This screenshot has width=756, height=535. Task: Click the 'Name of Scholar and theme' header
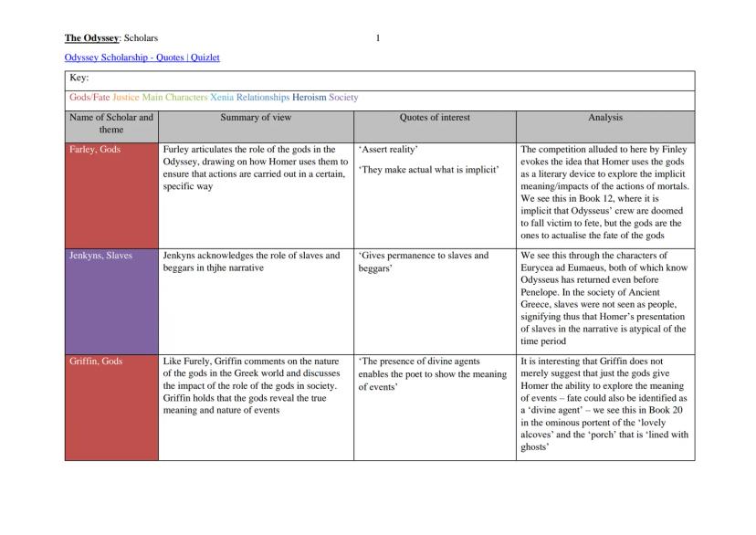pyautogui.click(x=111, y=123)
